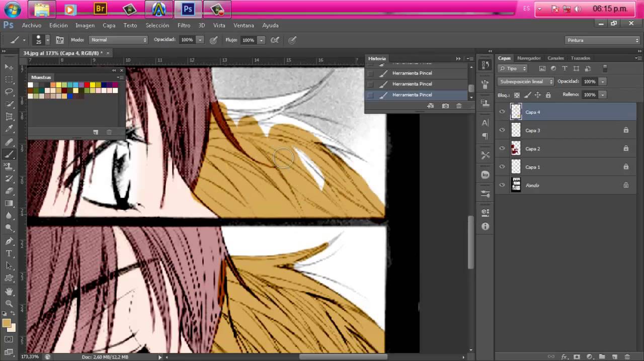Select the Eyedropper tool
This screenshot has width=644, height=361.
click(x=9, y=129)
